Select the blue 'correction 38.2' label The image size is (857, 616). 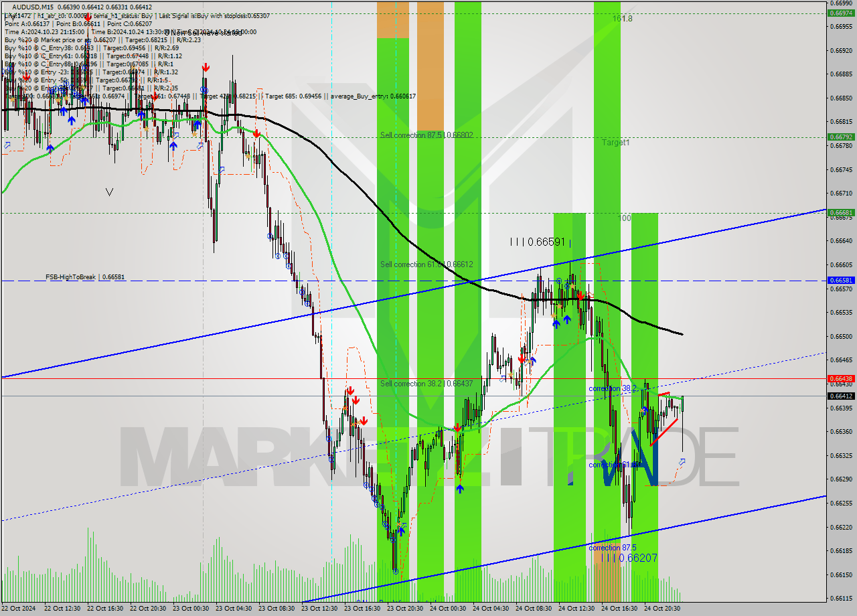(x=612, y=388)
